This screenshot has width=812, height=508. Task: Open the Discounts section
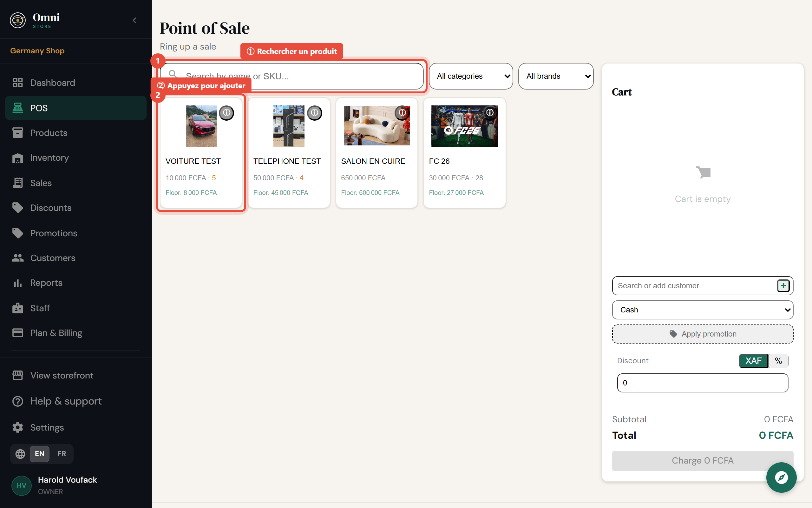(76, 208)
